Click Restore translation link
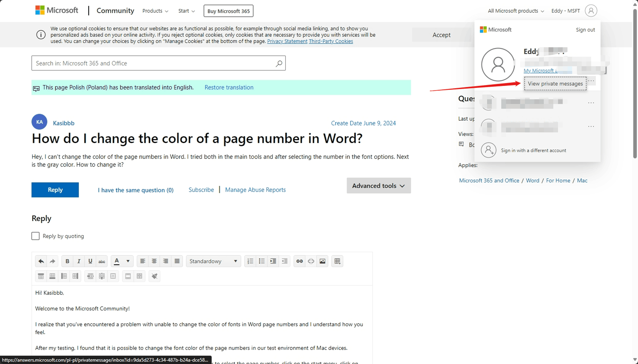This screenshot has width=638, height=364. 229,87
